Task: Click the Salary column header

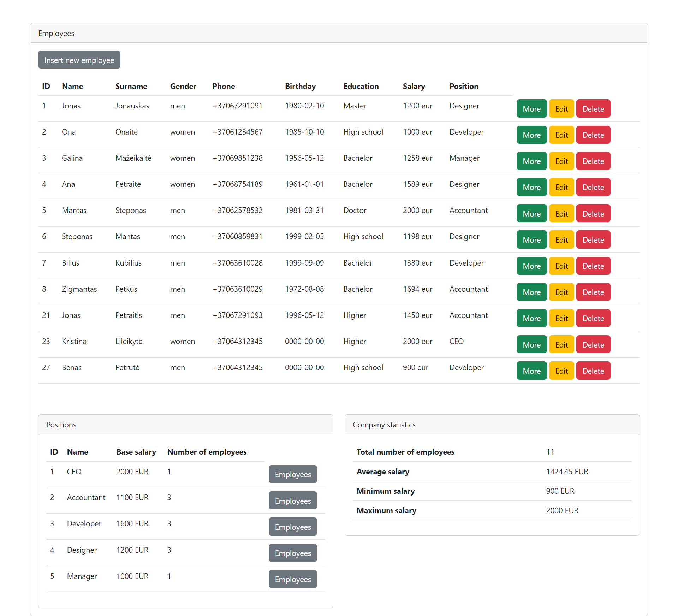Action: 414,86
